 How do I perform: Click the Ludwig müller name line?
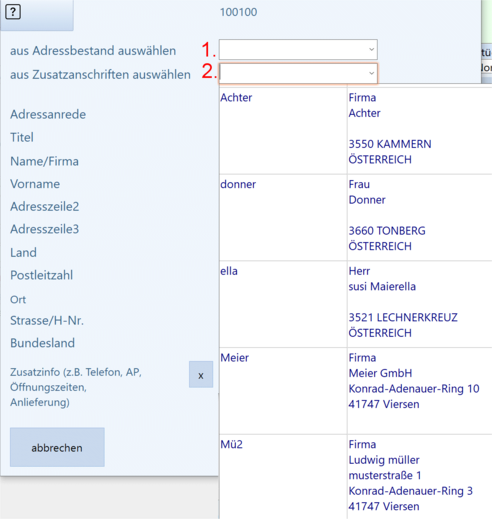coord(384,460)
